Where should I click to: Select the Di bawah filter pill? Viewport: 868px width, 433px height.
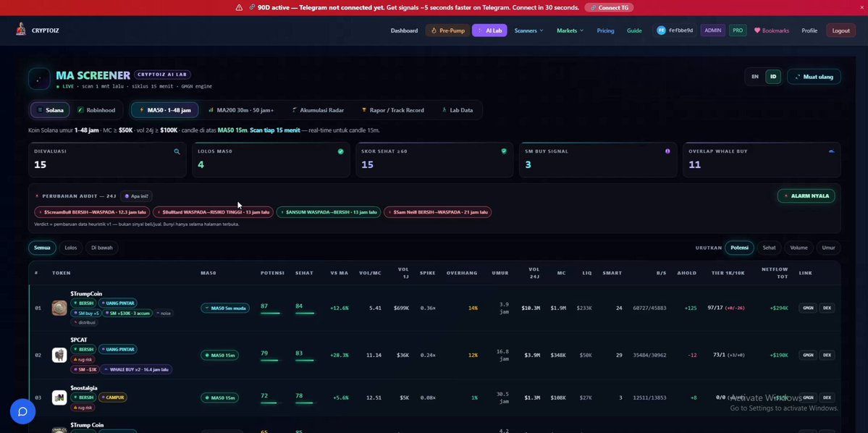click(102, 248)
